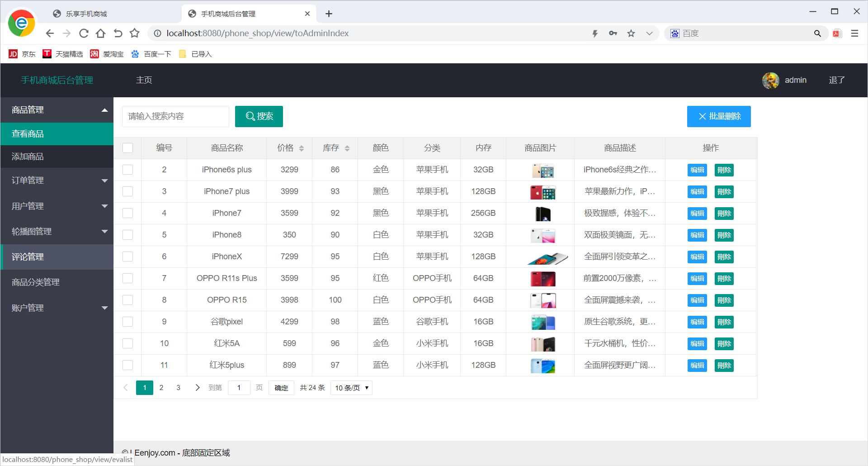Click 主页 in the top navigation
The image size is (868, 466).
pos(144,80)
